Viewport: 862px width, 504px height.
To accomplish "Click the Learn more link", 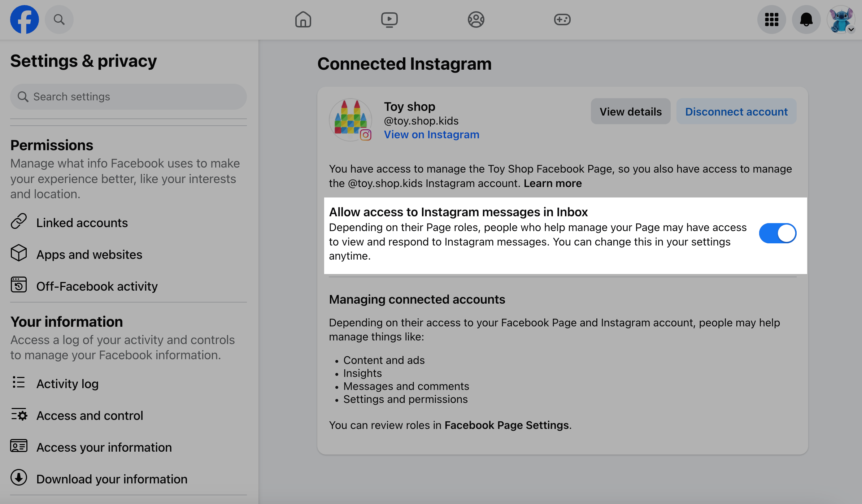I will pos(552,183).
